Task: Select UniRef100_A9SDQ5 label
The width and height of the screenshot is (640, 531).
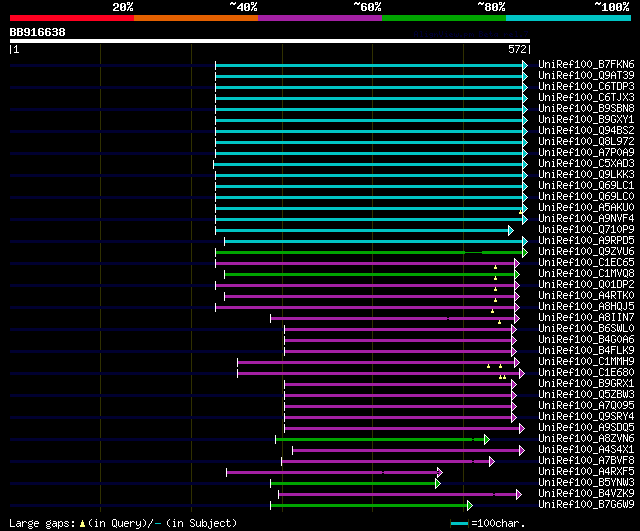Action: (x=586, y=428)
